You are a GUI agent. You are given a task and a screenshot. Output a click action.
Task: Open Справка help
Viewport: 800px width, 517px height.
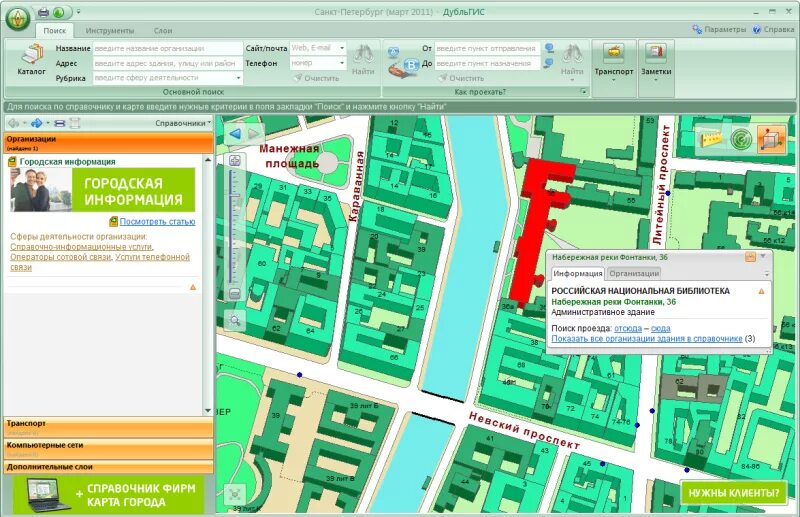[773, 30]
